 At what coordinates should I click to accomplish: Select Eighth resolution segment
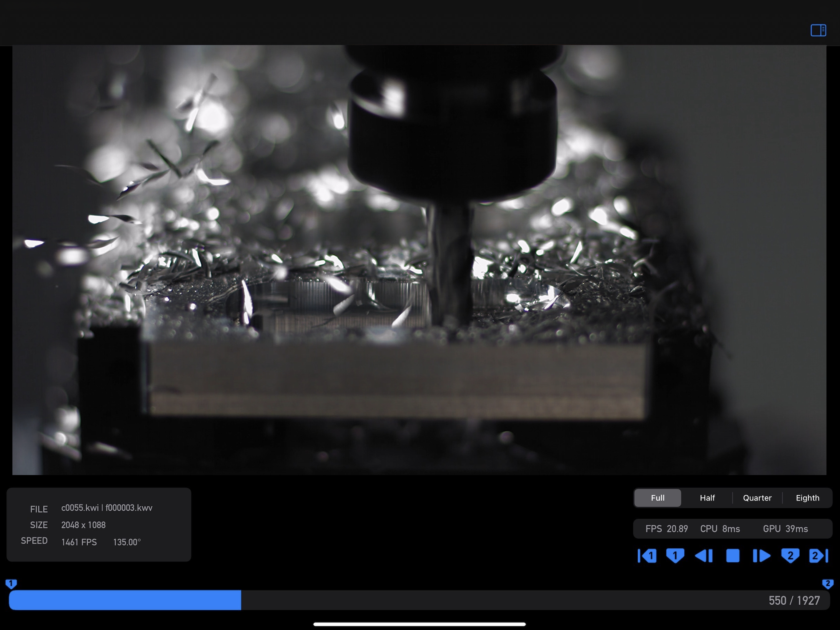(807, 498)
